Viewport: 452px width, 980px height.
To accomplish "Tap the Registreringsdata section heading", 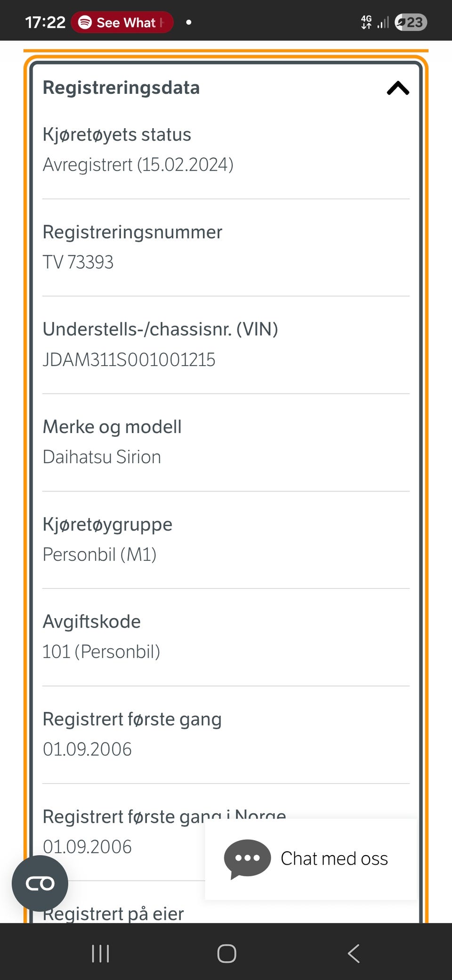I will (x=121, y=88).
